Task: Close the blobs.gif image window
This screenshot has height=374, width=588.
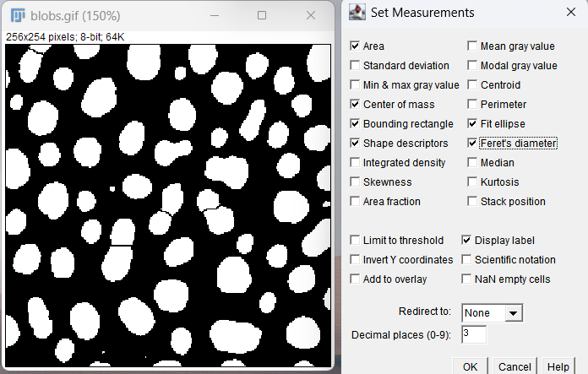Action: [x=311, y=15]
